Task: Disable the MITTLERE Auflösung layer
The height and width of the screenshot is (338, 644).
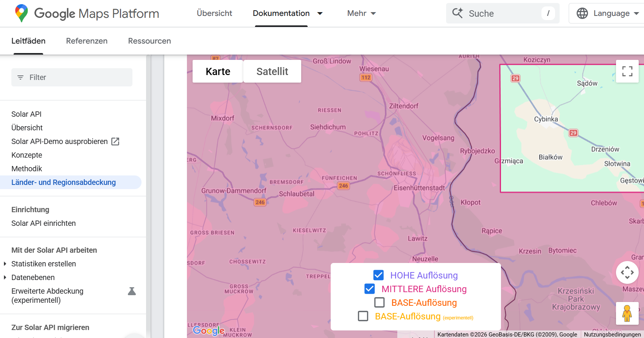Action: coord(370,289)
